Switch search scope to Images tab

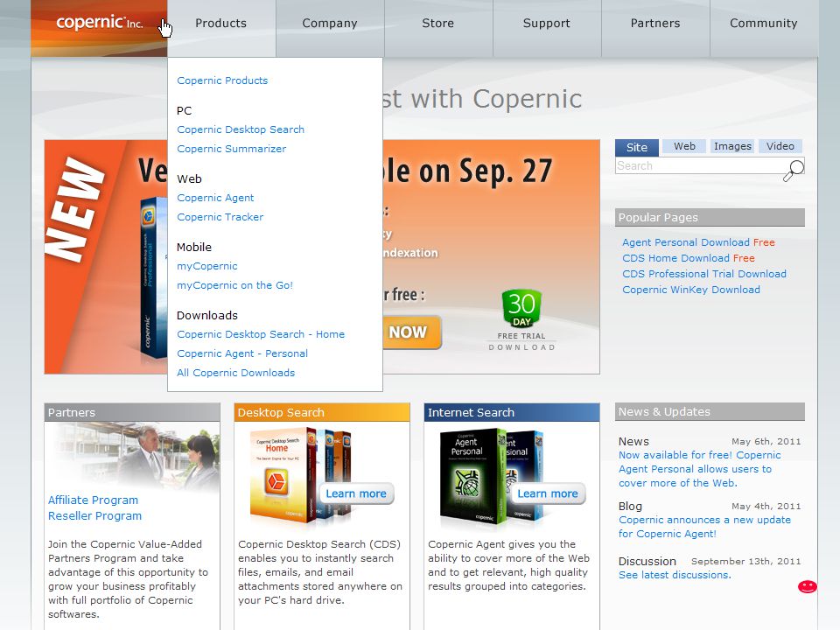(x=732, y=146)
